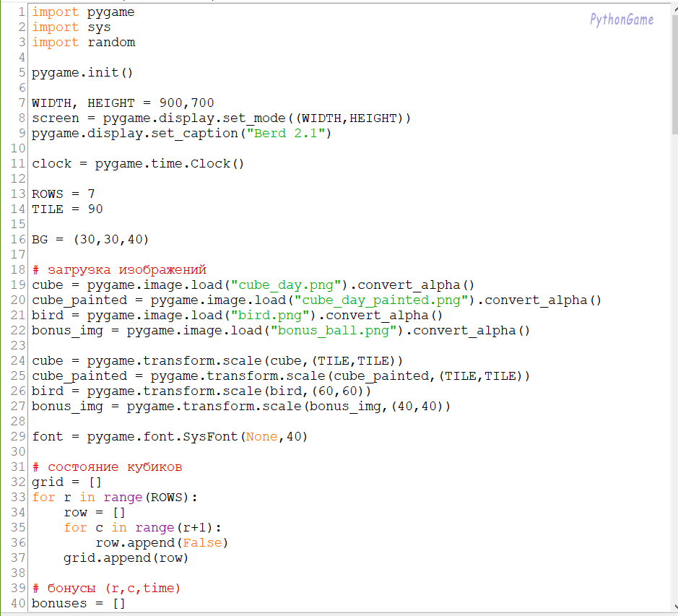Click the scrollbar down arrow
The height and width of the screenshot is (616, 678).
[x=675, y=607]
